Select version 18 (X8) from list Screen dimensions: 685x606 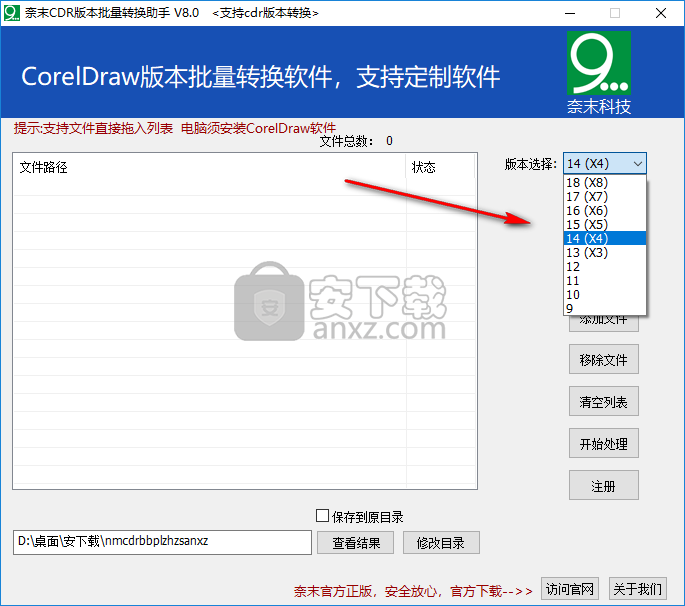point(586,183)
